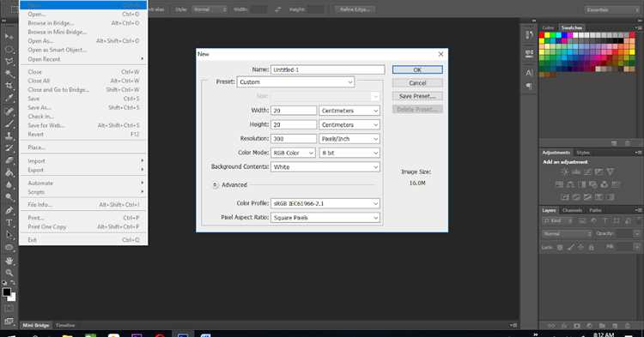Select the Elliptical Marquee tool
This screenshot has width=644, height=337.
pos(9,49)
